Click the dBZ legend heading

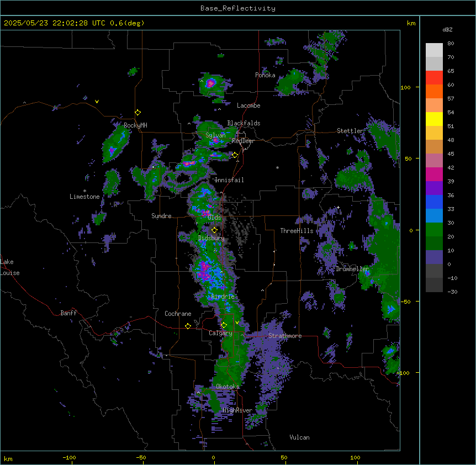pos(447,30)
